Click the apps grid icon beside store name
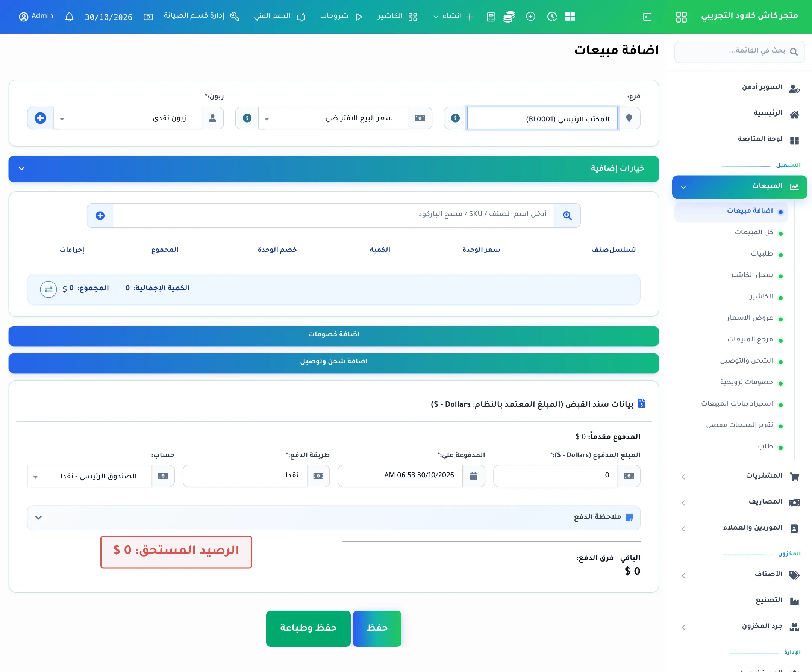Viewport: 812px width, 672px height. point(681,17)
